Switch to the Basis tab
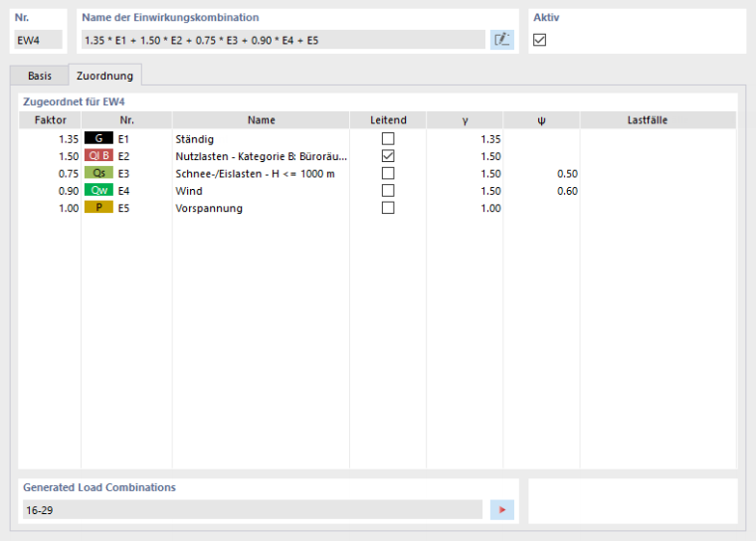The width and height of the screenshot is (756, 541). pyautogui.click(x=39, y=76)
